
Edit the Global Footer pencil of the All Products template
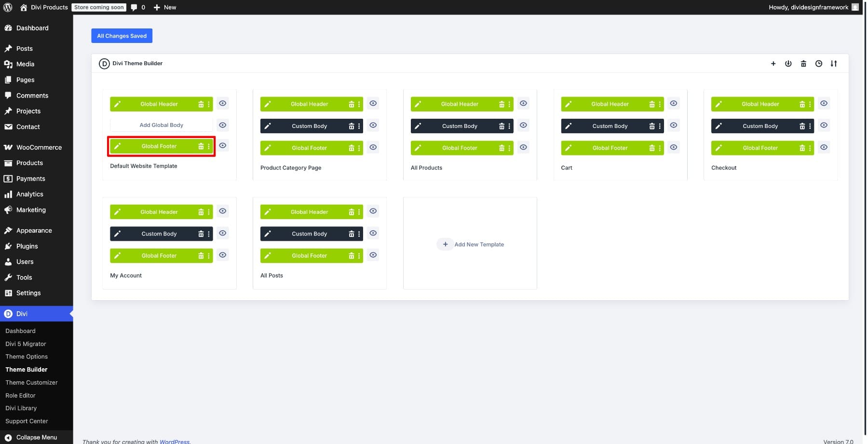click(x=418, y=148)
